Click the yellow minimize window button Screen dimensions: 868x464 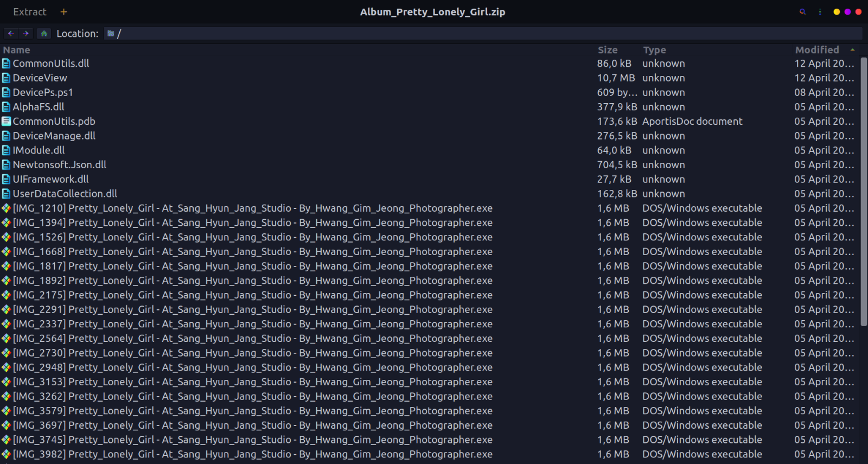(837, 12)
